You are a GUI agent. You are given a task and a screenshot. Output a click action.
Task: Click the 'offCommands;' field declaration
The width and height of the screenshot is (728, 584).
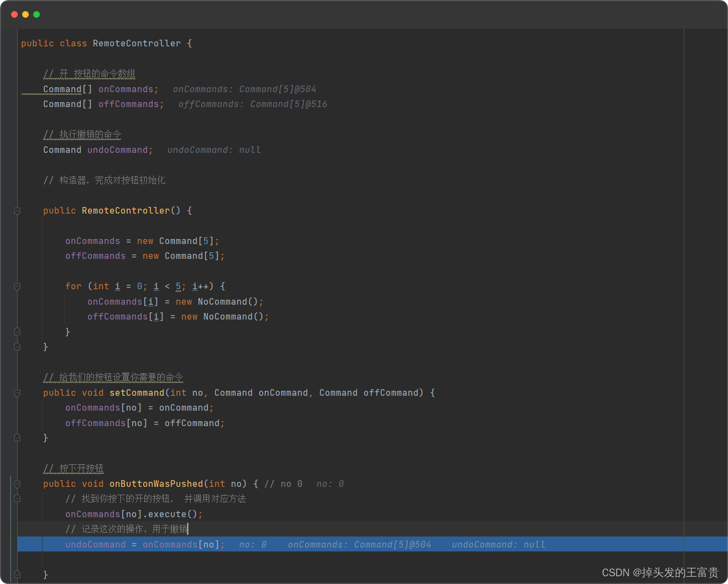tap(131, 104)
